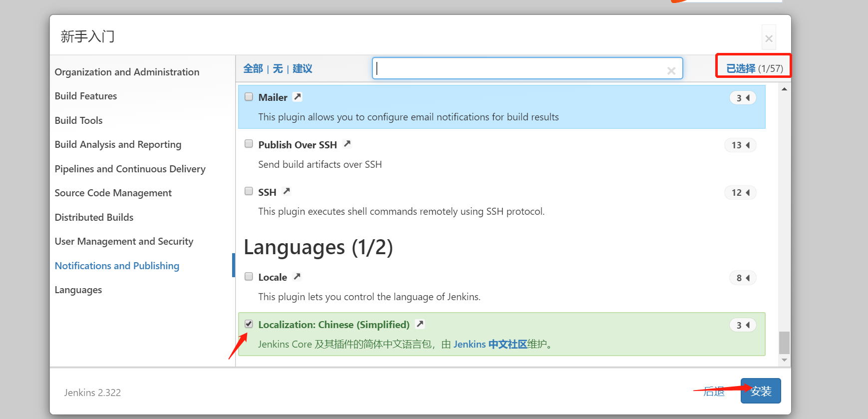Click the Languages (1/2) heading
The width and height of the screenshot is (868, 419).
coord(318,247)
